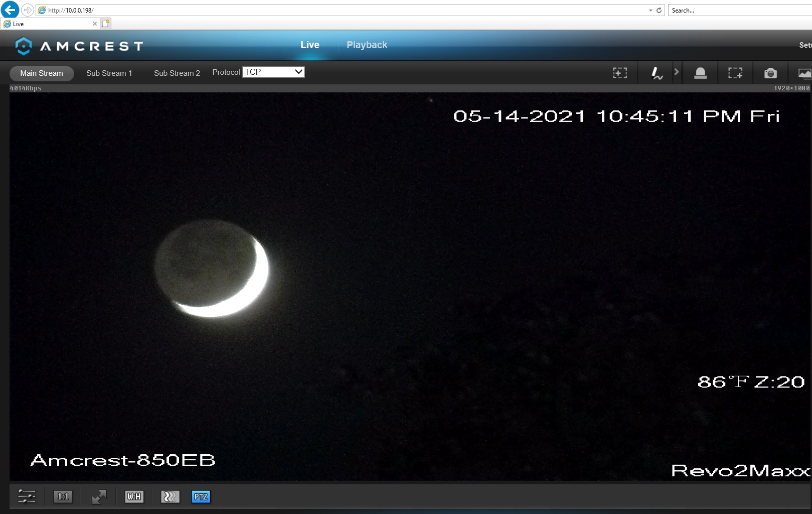Close the Live browser tab
The image size is (812, 514).
pos(95,24)
